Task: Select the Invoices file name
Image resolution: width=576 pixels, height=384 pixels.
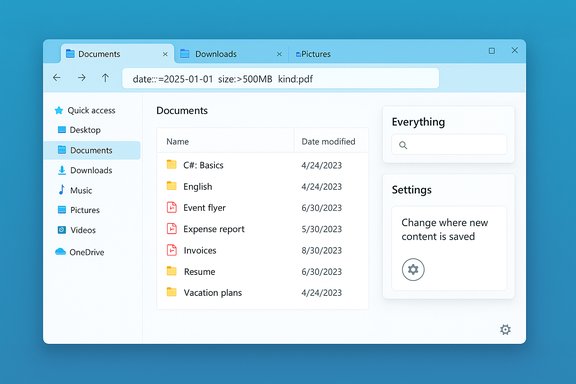Action: (x=200, y=250)
